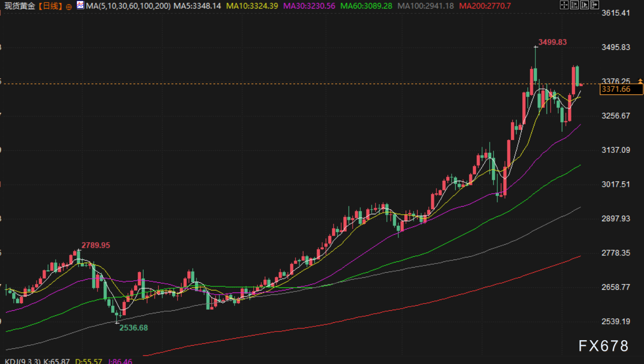Image resolution: width=644 pixels, height=364 pixels.
Task: Click the orange target icon beside 日线
Action: coord(69,6)
